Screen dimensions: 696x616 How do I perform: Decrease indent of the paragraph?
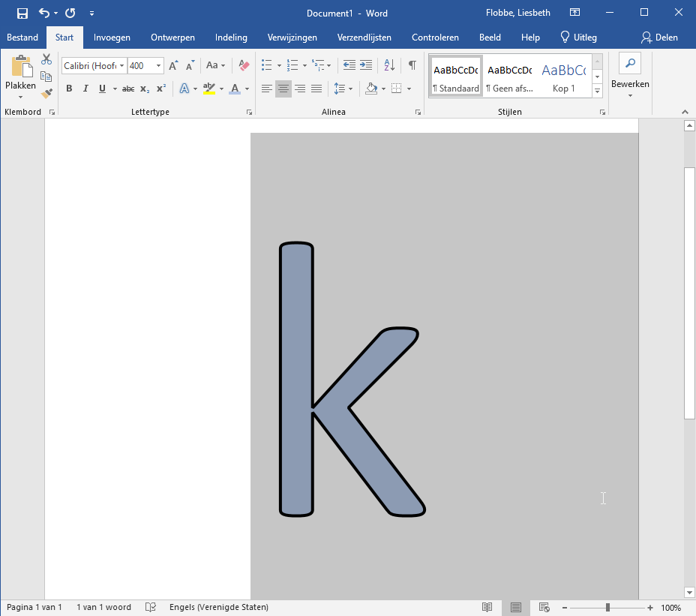click(x=349, y=65)
